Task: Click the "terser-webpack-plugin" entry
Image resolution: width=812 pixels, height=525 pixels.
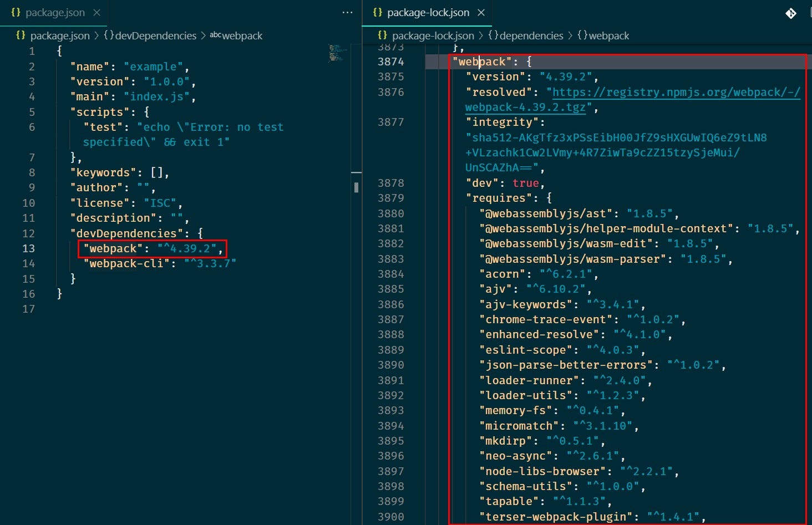Action: [592, 517]
